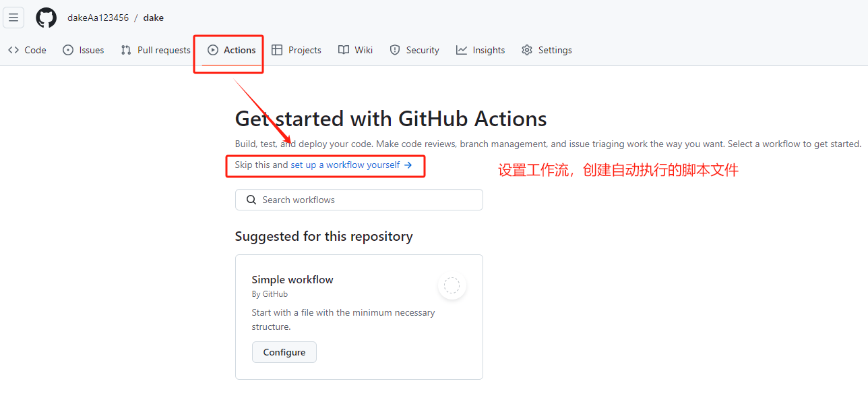This screenshot has width=868, height=398.
Task: Click the Projects table icon
Action: [x=277, y=50]
